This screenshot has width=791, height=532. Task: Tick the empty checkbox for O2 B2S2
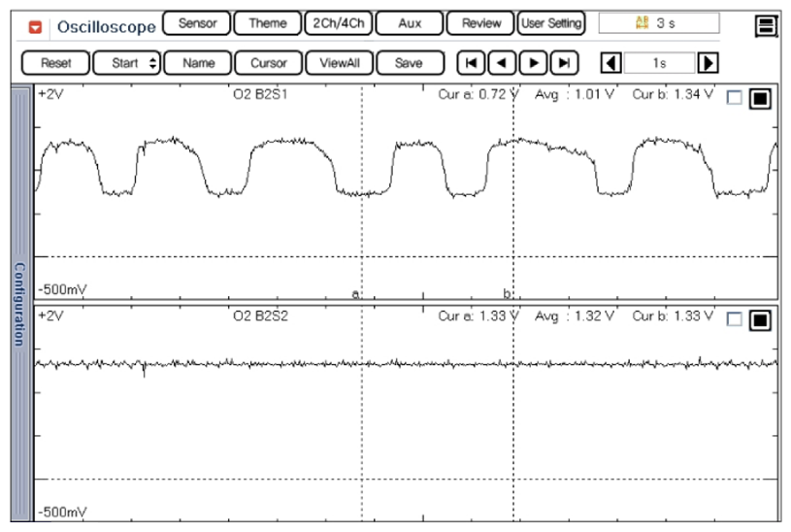click(x=735, y=319)
